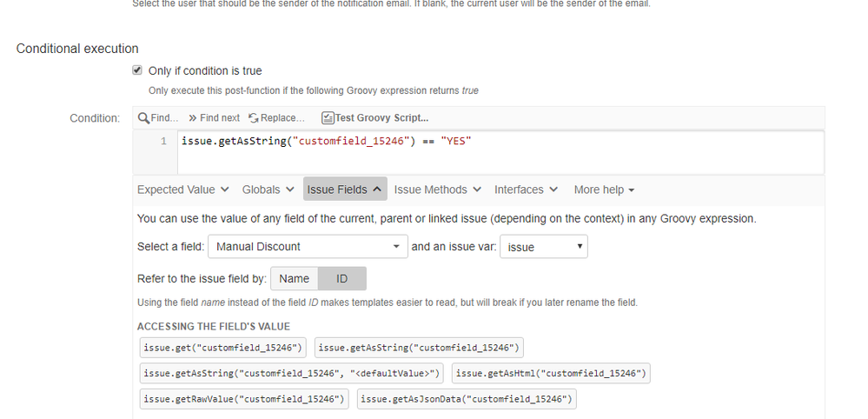This screenshot has width=868, height=419.
Task: Select the Name option for field reference
Action: pyautogui.click(x=294, y=278)
